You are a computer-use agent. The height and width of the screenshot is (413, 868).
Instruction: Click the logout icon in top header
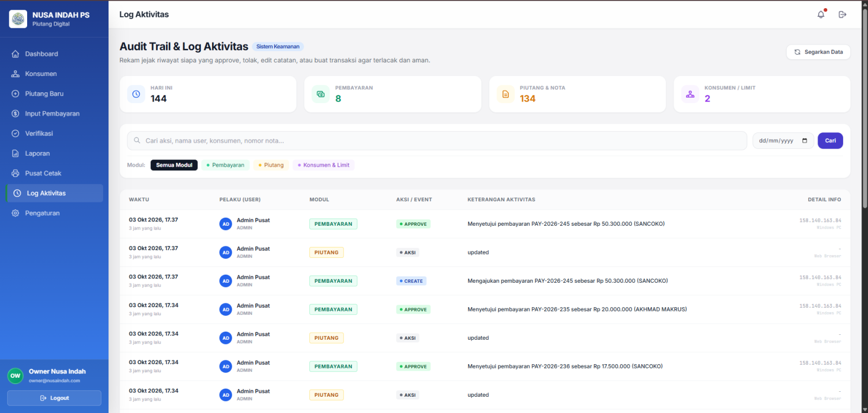pyautogui.click(x=843, y=15)
